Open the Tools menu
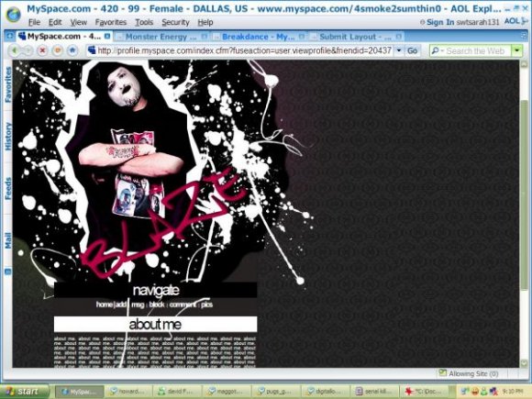The width and height of the screenshot is (532, 399). click(x=144, y=22)
